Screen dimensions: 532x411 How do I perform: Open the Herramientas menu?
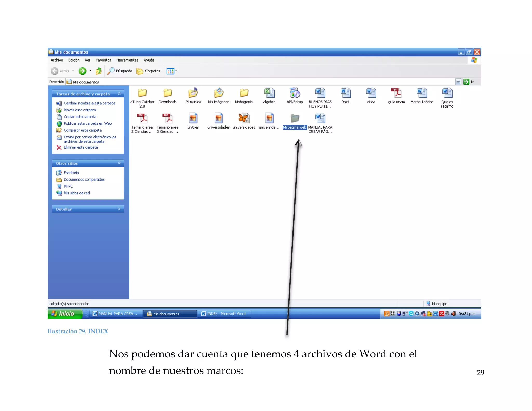click(x=127, y=60)
